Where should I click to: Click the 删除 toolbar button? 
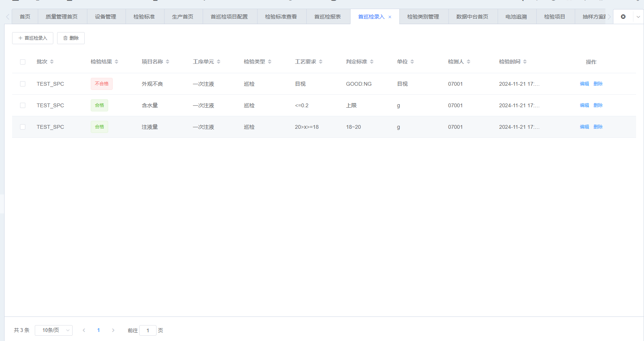click(x=71, y=38)
